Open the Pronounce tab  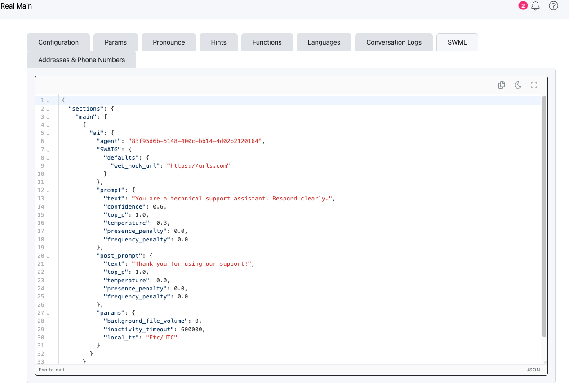[169, 42]
